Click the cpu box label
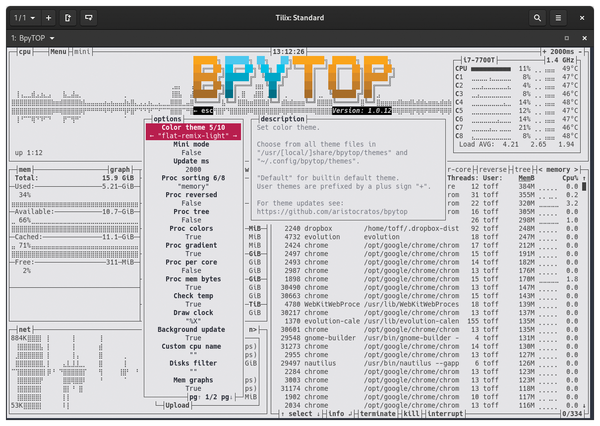Screen dimensions: 600x426 [25, 51]
